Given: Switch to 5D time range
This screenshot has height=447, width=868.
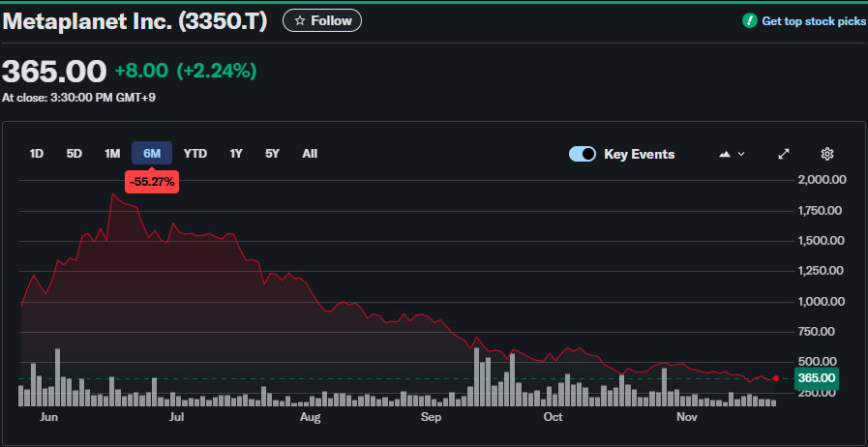Looking at the screenshot, I should 75,153.
